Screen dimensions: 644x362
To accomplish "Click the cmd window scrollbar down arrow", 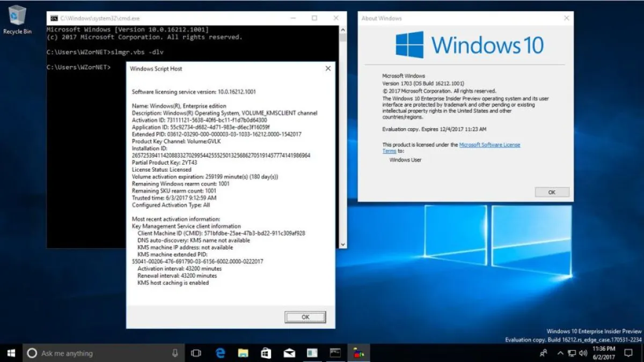I will point(343,244).
